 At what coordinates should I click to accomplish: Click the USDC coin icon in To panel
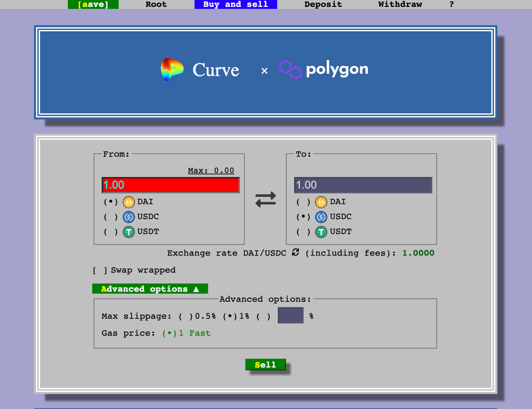tap(321, 216)
